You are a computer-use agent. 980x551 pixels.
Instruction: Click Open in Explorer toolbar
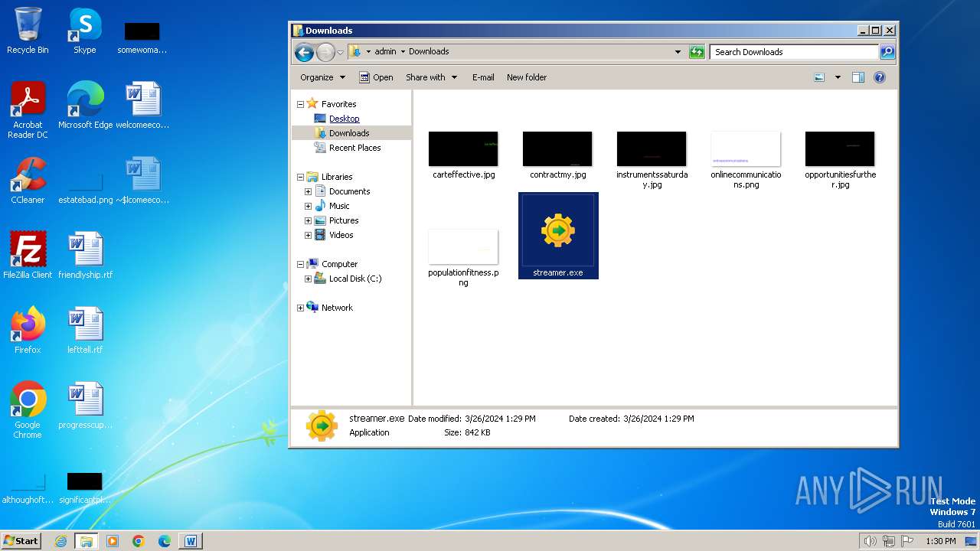376,77
